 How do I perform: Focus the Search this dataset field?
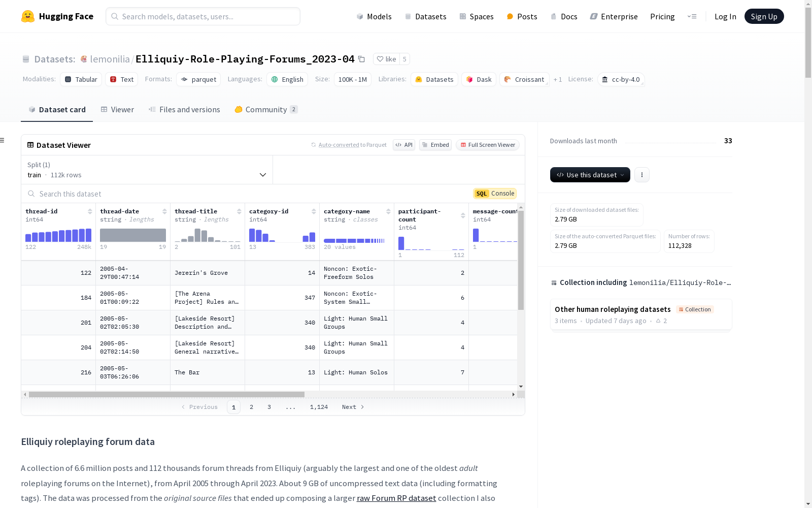coord(249,194)
